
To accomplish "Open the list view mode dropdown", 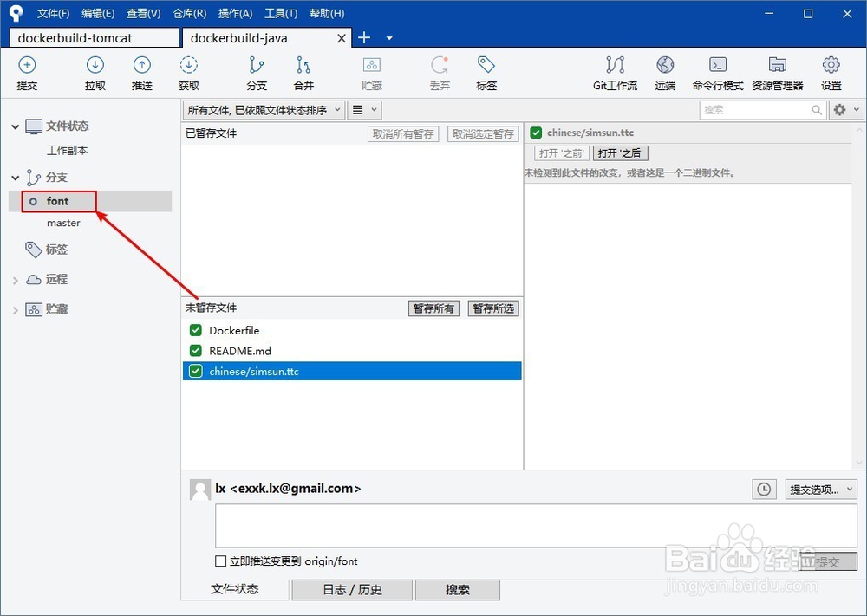I will (364, 110).
